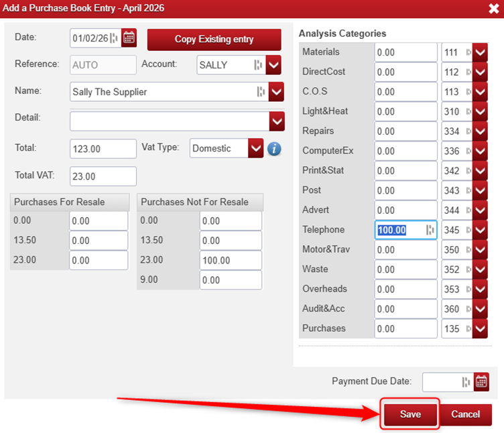The width and height of the screenshot is (504, 433).
Task: Focus the empty Detail field
Action: pyautogui.click(x=170, y=121)
